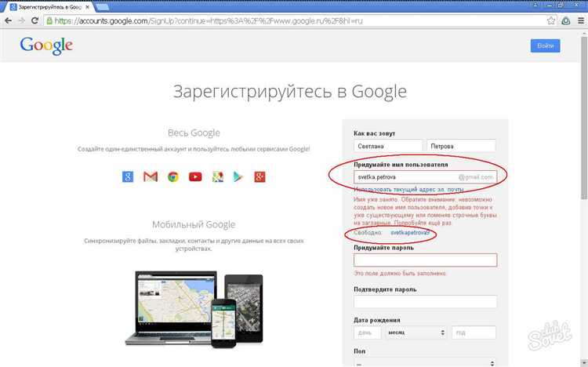The height and width of the screenshot is (367, 588).
Task: Click the YouTube icon
Action: click(x=195, y=176)
